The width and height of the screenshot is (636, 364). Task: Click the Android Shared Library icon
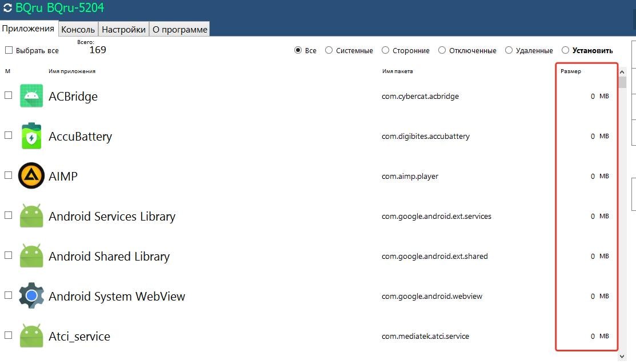tap(31, 255)
